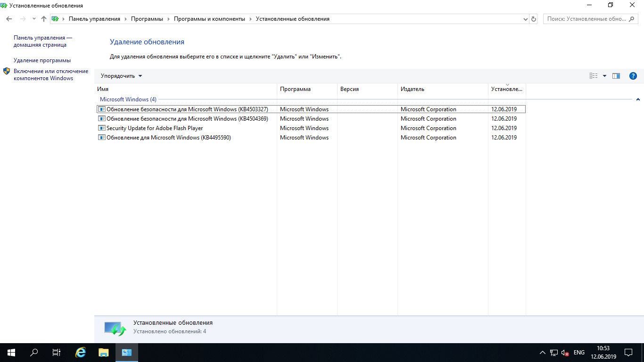Select update KB4503327
The height and width of the screenshot is (362, 644).
click(311, 109)
